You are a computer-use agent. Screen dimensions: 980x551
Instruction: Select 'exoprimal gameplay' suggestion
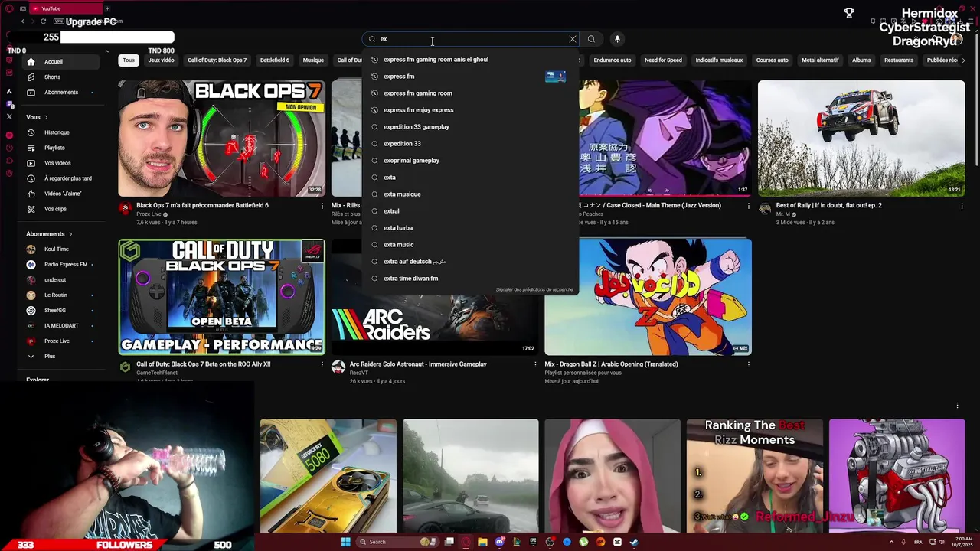tap(471, 161)
